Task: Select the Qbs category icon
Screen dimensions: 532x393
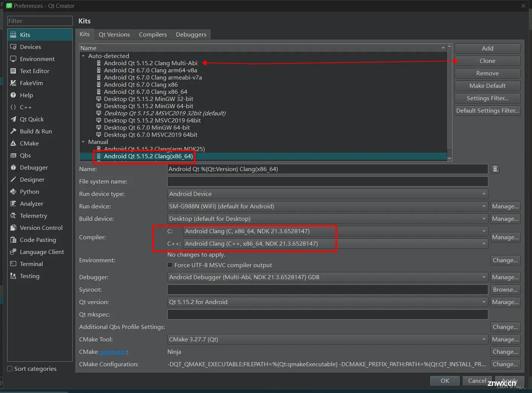Action: [13, 155]
